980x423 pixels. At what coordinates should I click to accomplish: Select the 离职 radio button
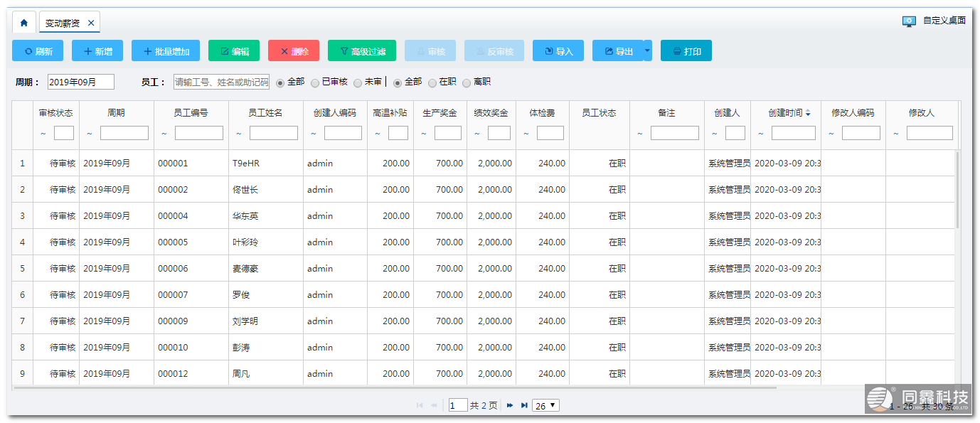click(467, 82)
